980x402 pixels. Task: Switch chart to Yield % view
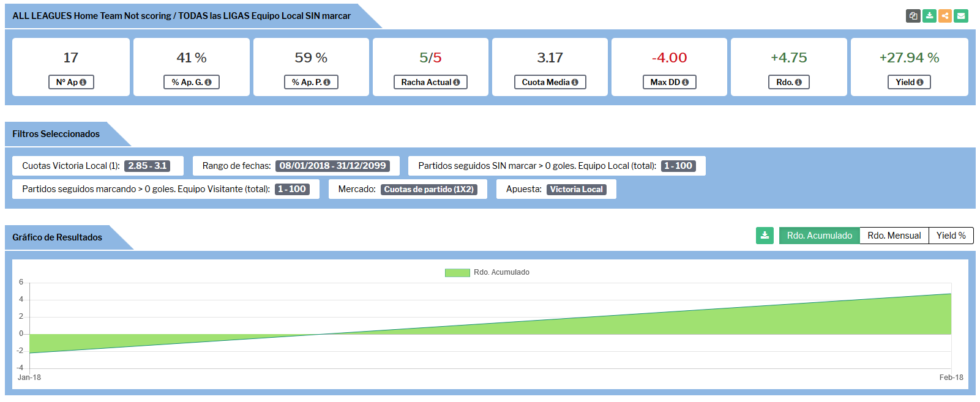pyautogui.click(x=951, y=236)
